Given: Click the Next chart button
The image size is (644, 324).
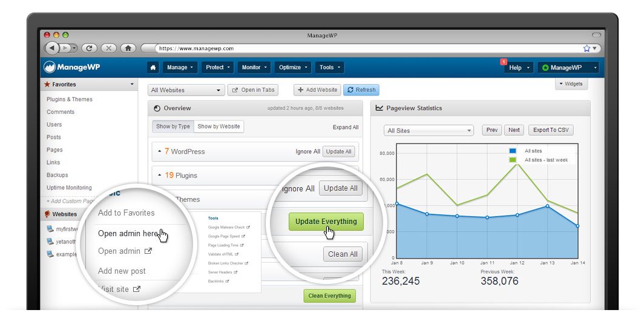Looking at the screenshot, I should tap(514, 130).
